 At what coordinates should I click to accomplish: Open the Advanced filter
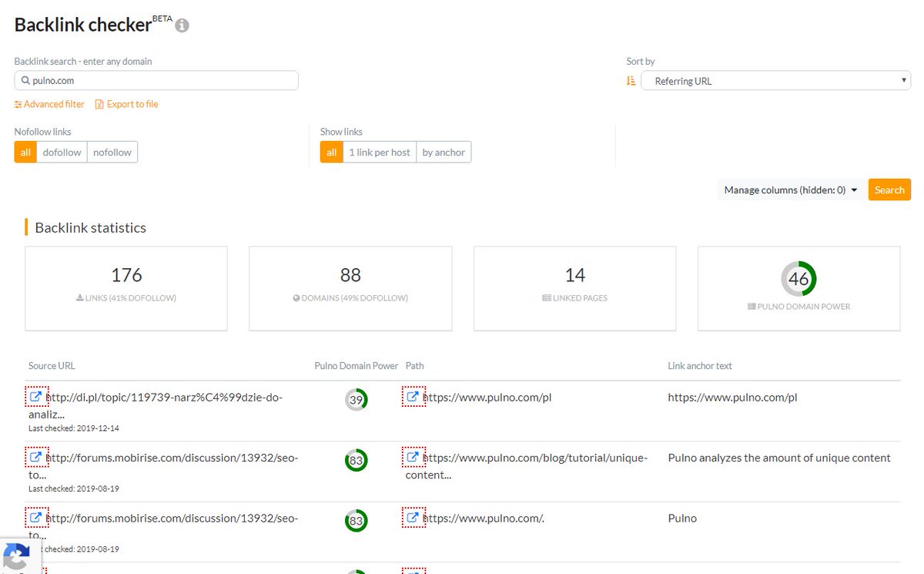49,104
